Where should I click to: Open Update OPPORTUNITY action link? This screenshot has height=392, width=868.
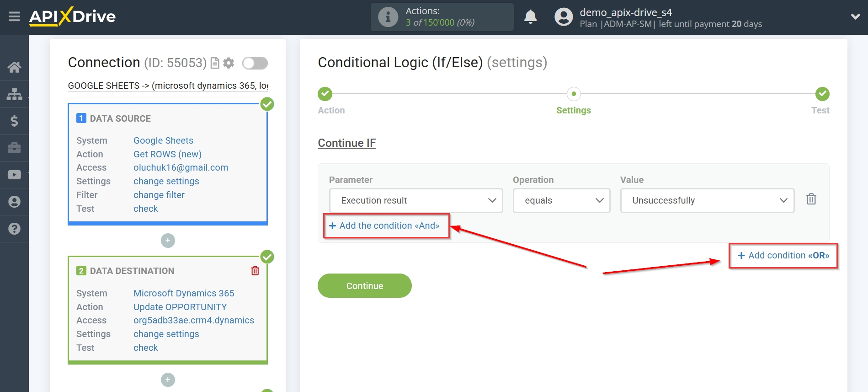pyautogui.click(x=180, y=307)
